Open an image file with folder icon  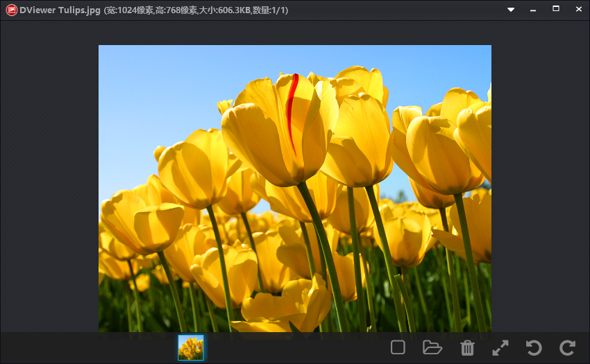click(x=432, y=347)
